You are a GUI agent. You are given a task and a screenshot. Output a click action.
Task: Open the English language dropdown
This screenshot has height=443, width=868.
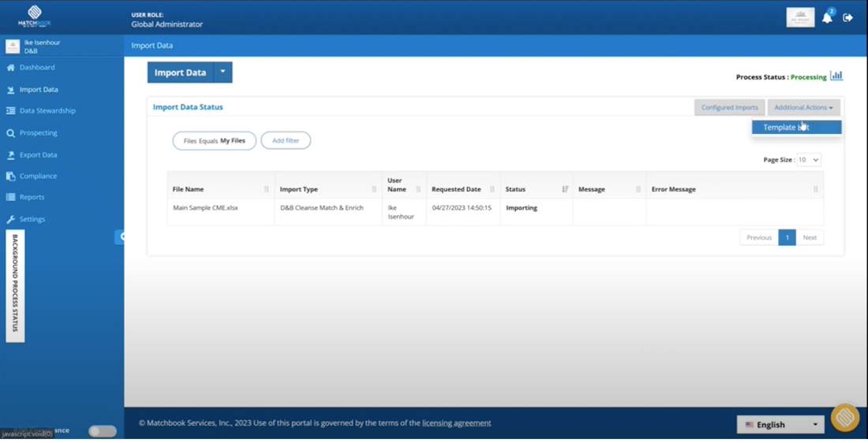[780, 424]
